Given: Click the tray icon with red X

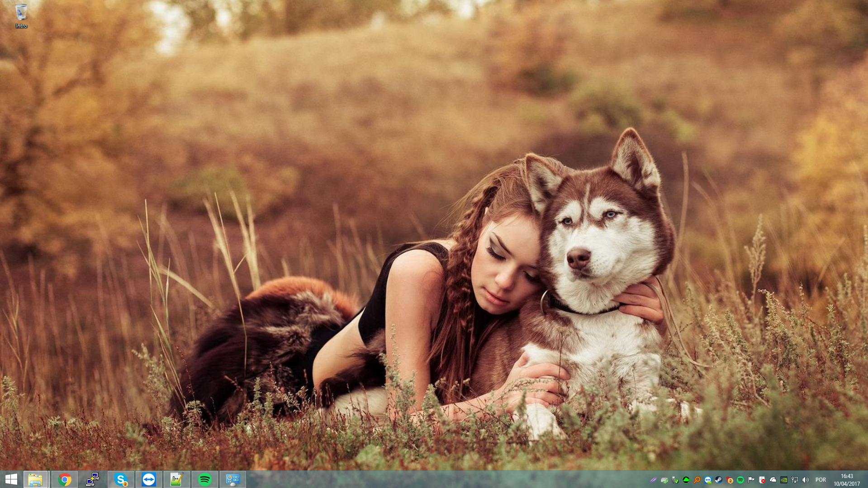Looking at the screenshot, I should 762,480.
